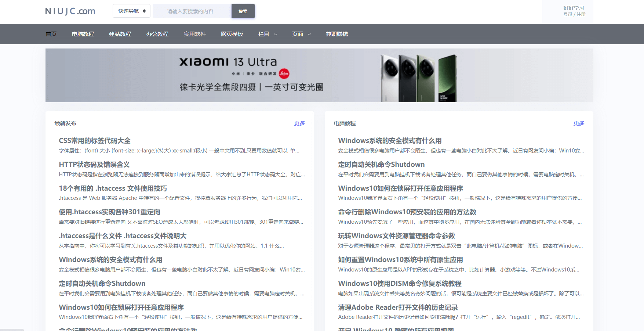Viewport: 644px width, 331px height.
Task: Open article CSS常用的标签代码大全
Action: point(95,141)
